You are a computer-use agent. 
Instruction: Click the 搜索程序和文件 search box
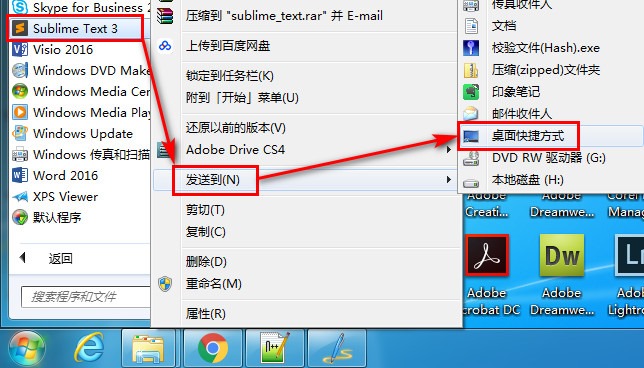86,297
